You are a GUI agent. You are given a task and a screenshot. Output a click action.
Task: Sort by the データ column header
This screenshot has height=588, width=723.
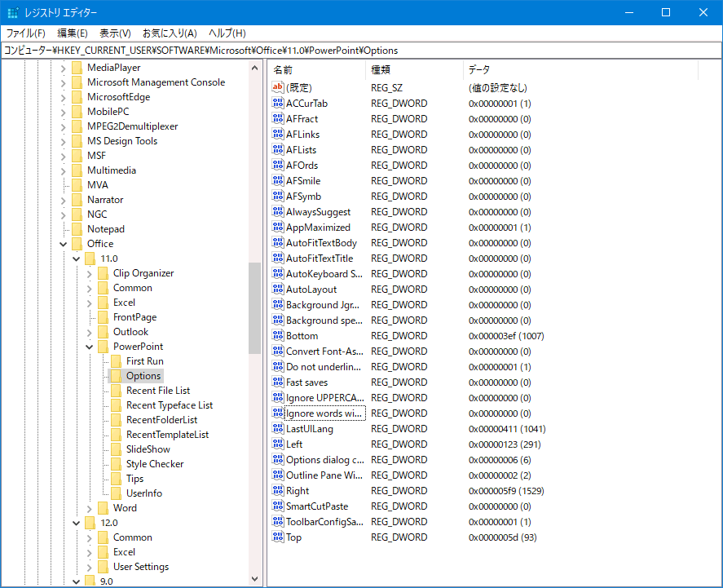click(580, 69)
